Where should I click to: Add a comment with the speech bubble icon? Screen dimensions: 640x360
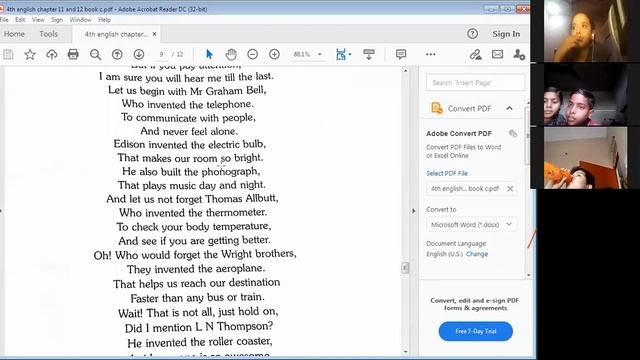point(401,54)
